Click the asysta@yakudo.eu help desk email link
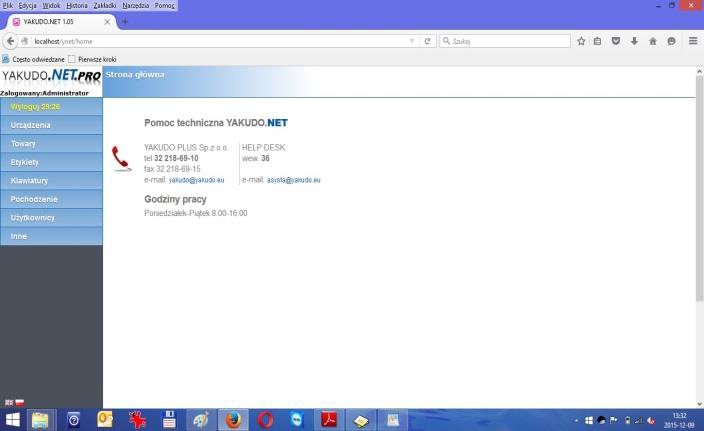 tap(293, 180)
